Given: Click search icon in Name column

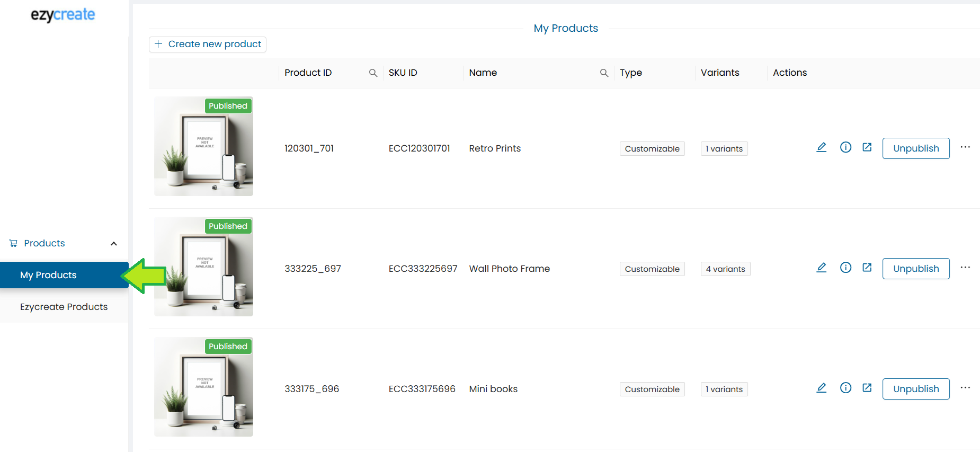Looking at the screenshot, I should pos(603,73).
